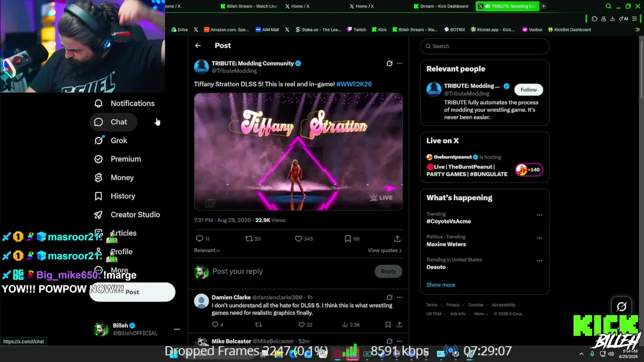Open the Notifications bell in X sidebar
Image resolution: width=644 pixels, height=362 pixels.
(x=99, y=104)
